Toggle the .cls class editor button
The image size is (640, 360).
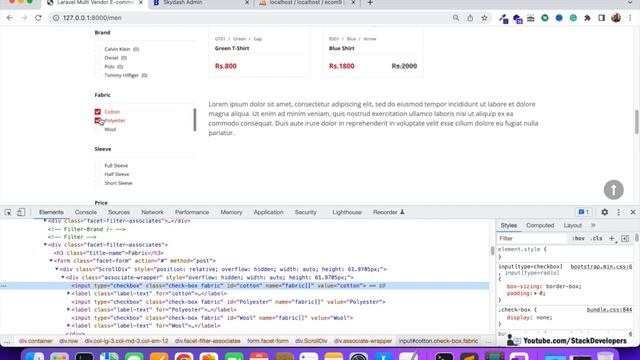[597, 238]
